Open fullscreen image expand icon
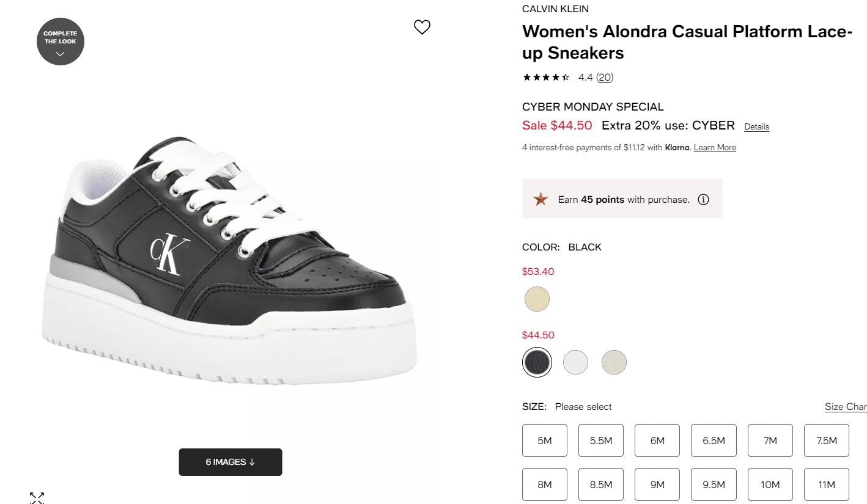 pos(37,497)
